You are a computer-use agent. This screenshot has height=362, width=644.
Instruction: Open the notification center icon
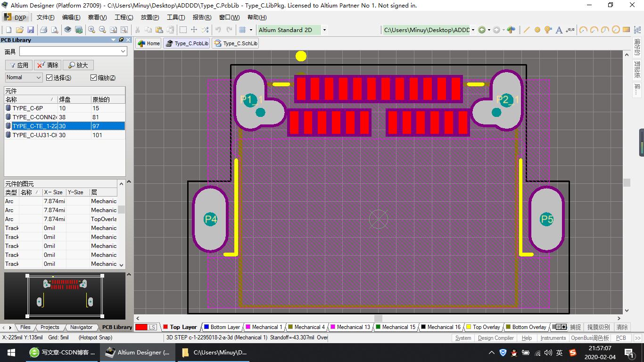pyautogui.click(x=629, y=352)
